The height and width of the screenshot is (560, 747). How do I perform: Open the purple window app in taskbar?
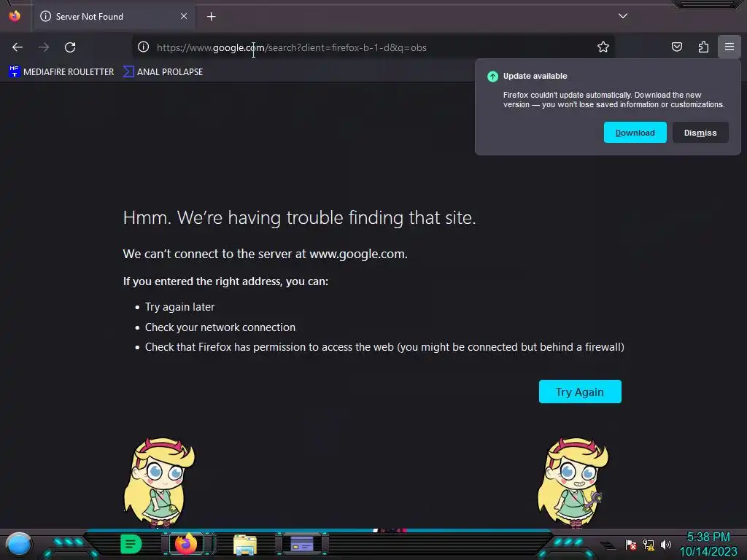click(x=301, y=544)
